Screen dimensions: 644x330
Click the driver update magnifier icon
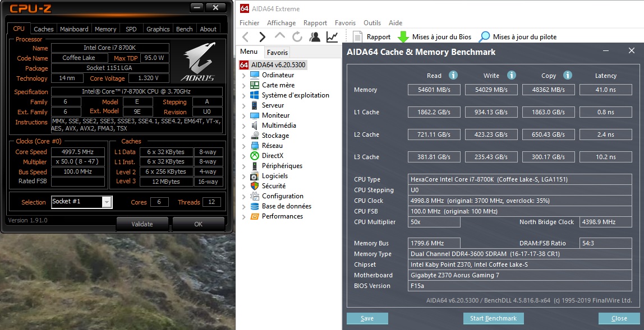[485, 37]
